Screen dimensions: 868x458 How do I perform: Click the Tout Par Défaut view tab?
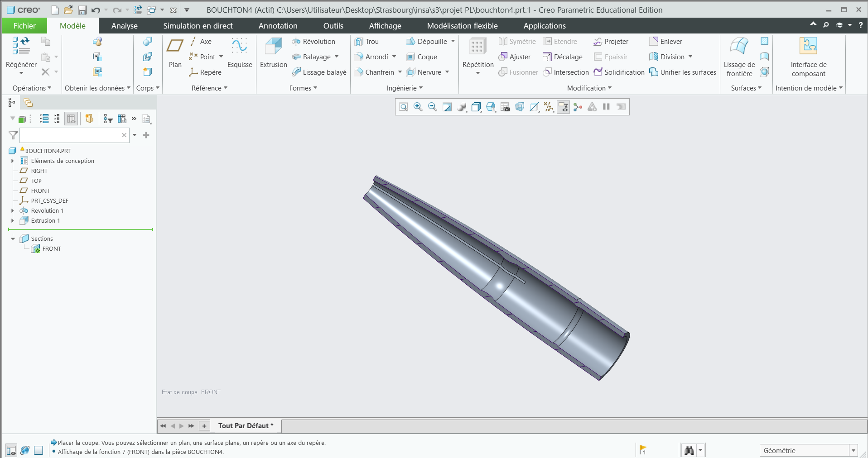pyautogui.click(x=246, y=426)
